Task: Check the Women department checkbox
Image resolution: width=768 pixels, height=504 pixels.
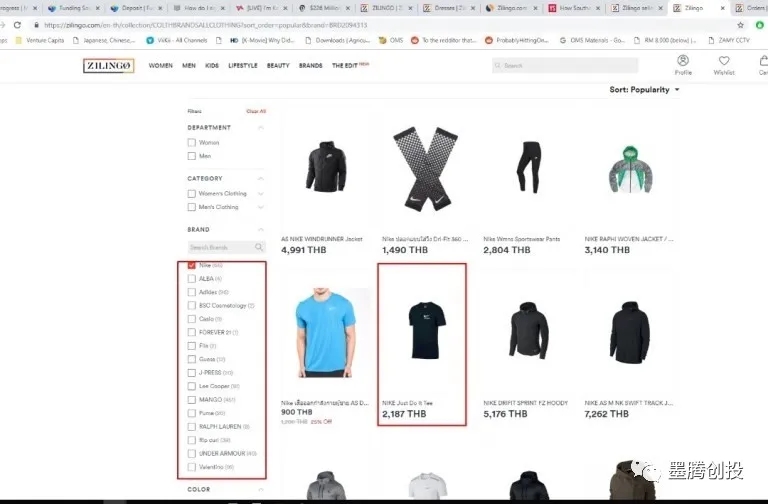Action: 192,143
